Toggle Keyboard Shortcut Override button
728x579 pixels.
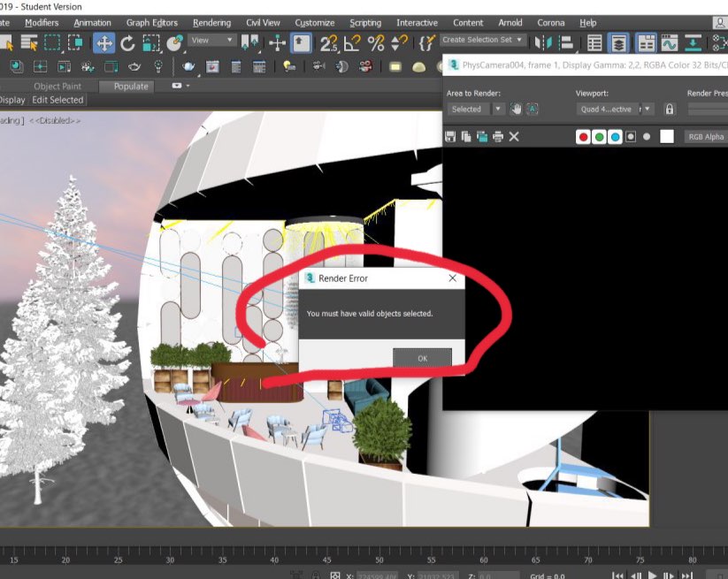pos(301,43)
